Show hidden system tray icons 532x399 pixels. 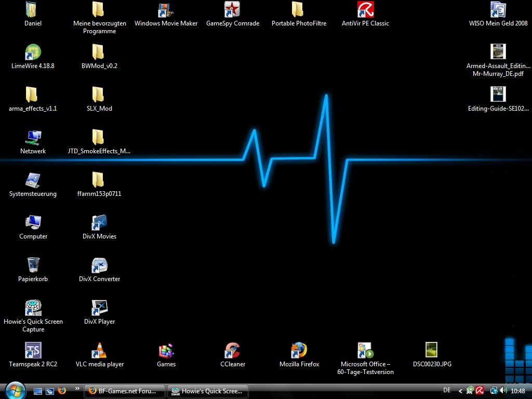point(460,391)
